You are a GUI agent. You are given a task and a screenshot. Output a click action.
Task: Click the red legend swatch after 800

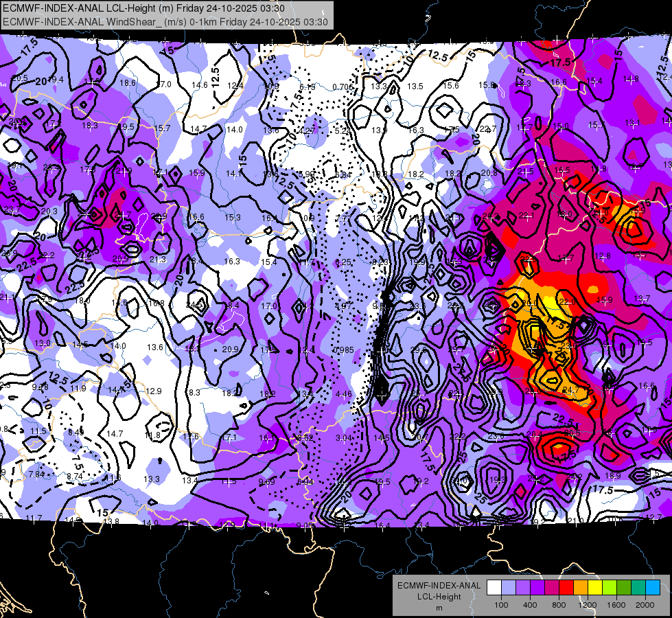pyautogui.click(x=566, y=587)
